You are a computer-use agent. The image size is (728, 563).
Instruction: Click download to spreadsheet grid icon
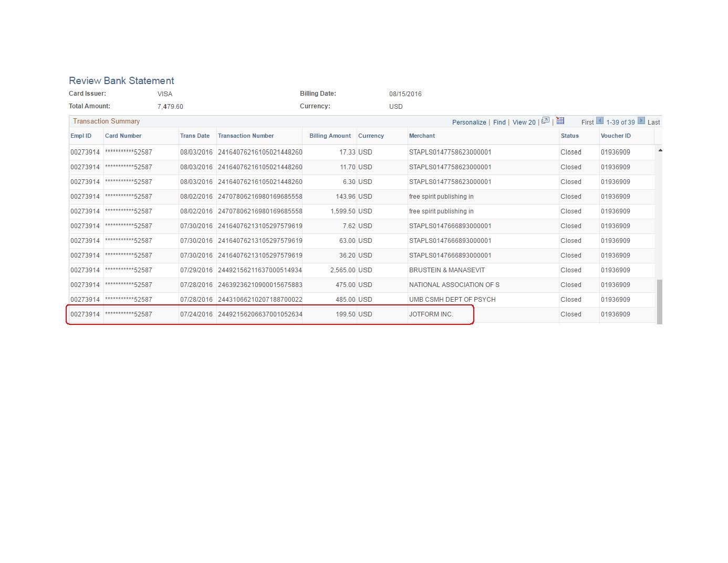point(560,120)
